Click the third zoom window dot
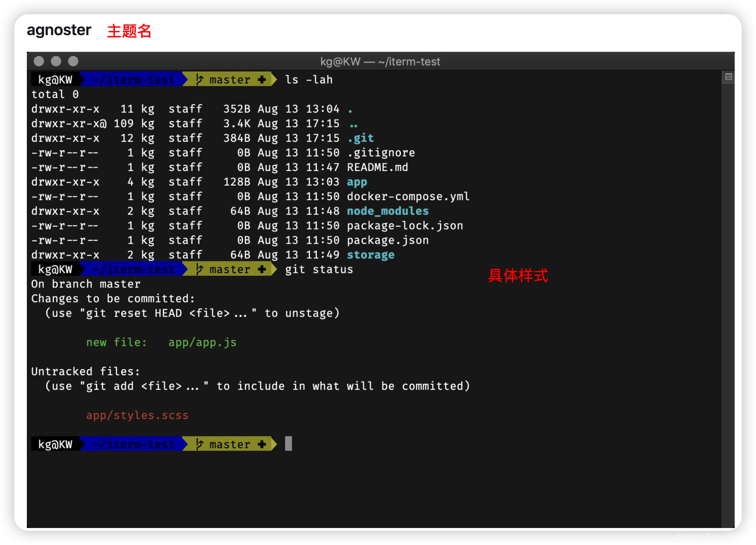 (73, 61)
